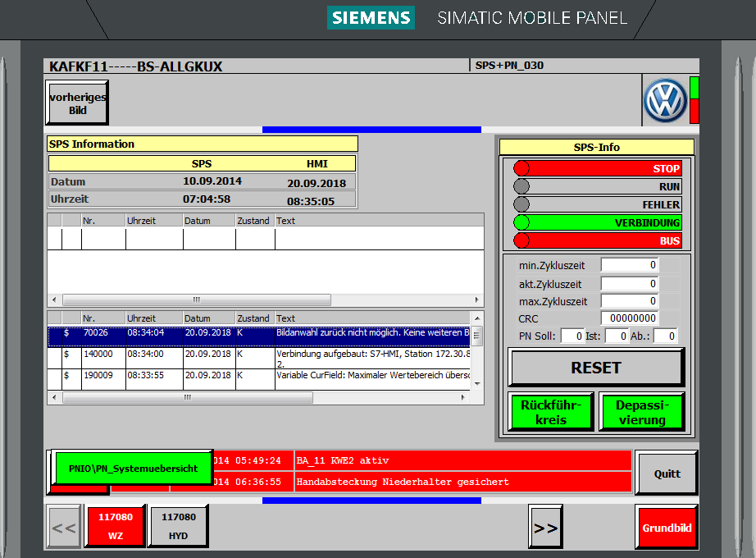Select message row number 70026

click(258, 337)
